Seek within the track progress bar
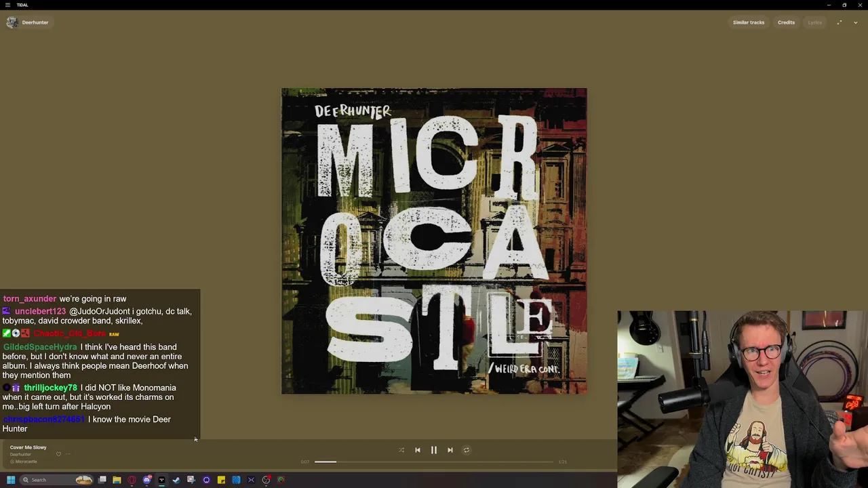 pyautogui.click(x=434, y=462)
